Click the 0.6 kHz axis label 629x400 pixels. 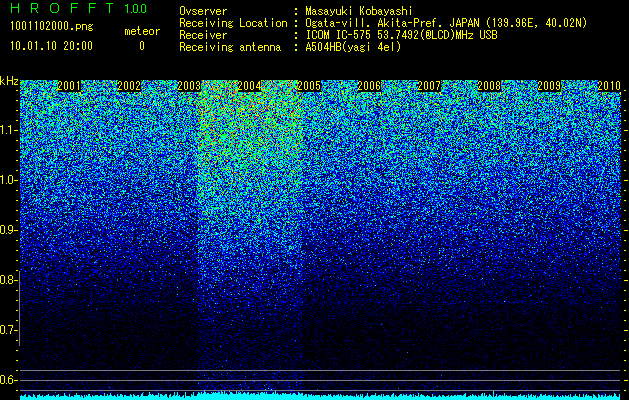pos(9,380)
